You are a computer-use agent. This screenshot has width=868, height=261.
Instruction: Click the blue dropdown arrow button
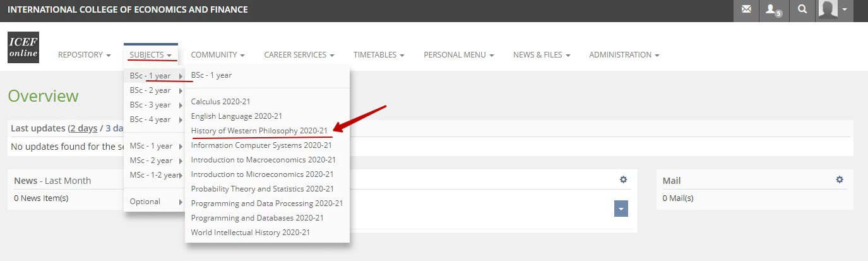tap(621, 209)
